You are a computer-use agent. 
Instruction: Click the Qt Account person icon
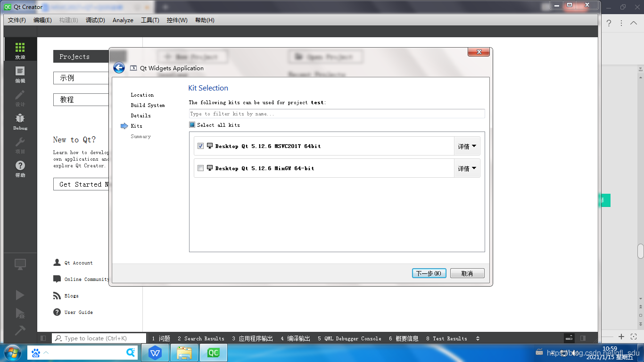tap(57, 263)
